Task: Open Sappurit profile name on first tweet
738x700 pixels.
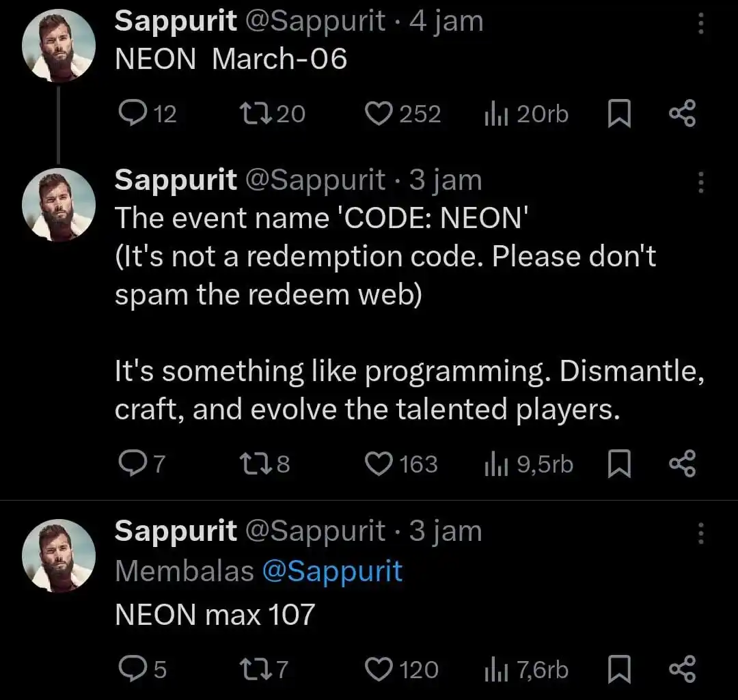Action: (176, 21)
